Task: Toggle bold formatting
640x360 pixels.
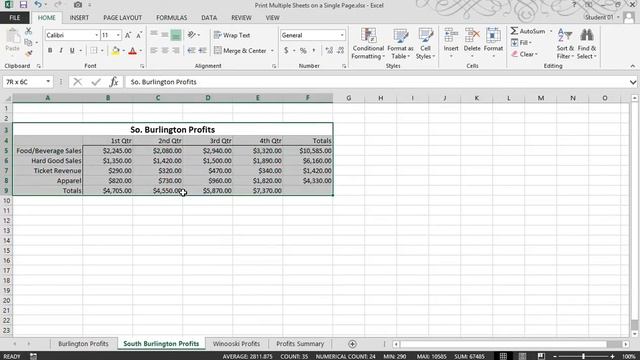Action: pyautogui.click(x=50, y=51)
